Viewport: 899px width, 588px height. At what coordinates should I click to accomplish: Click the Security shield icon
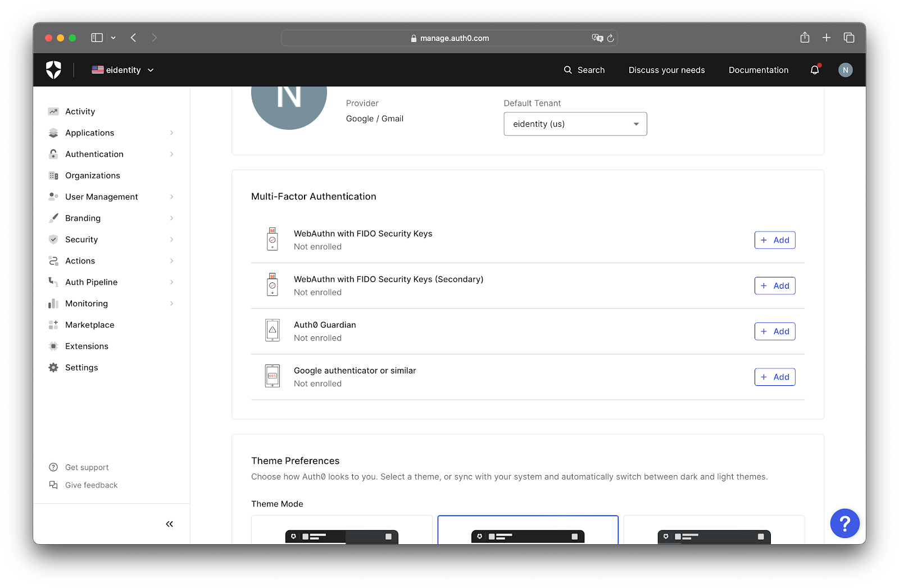click(53, 239)
